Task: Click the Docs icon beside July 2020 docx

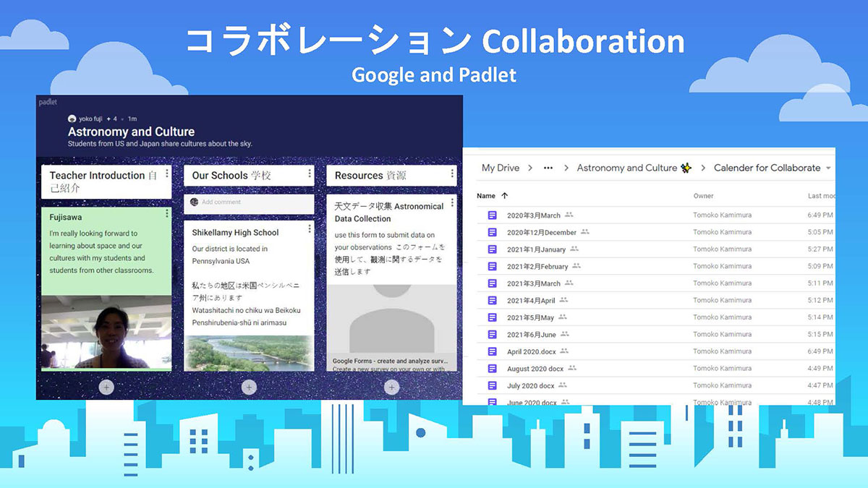Action: point(493,385)
